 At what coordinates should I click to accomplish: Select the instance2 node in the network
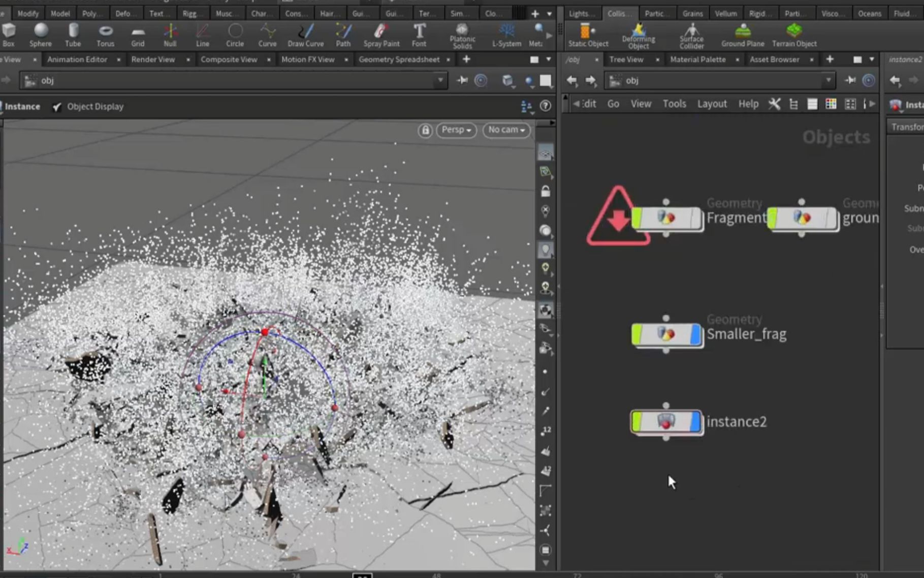pos(666,421)
